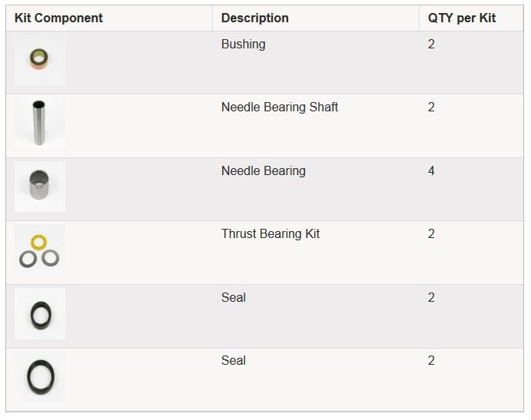This screenshot has height=420, width=531.
Task: Click the last Seal description
Action: [234, 360]
